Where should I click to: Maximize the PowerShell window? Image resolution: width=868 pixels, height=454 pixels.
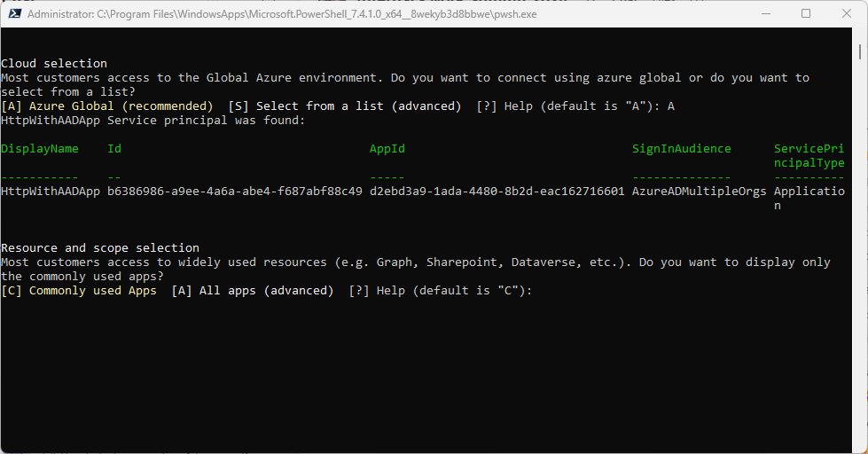point(805,14)
